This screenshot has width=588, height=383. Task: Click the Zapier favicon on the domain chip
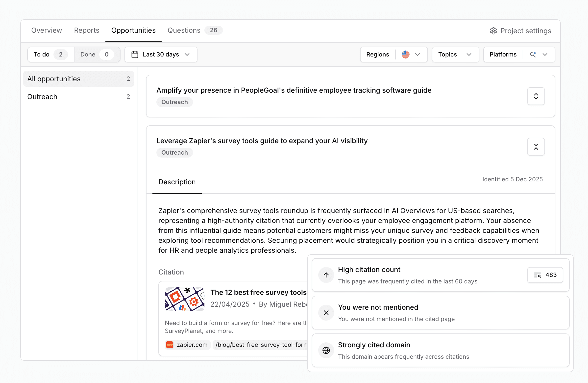click(170, 345)
